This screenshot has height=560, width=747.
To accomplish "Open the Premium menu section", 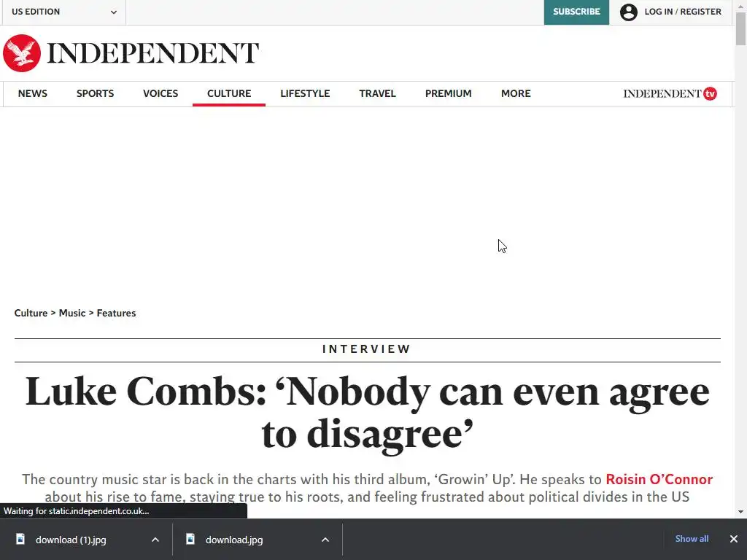I will (449, 93).
